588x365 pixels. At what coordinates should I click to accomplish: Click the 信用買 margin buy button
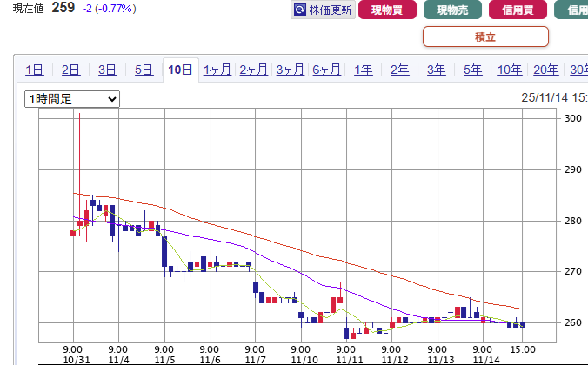518,10
